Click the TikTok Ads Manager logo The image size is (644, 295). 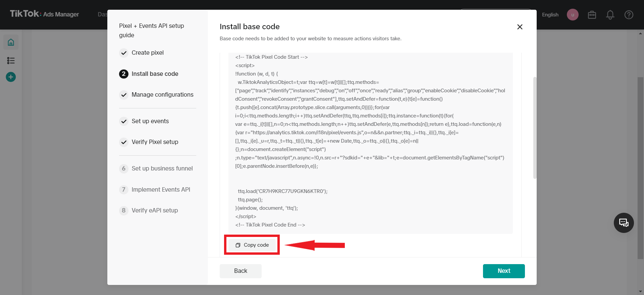click(x=44, y=14)
